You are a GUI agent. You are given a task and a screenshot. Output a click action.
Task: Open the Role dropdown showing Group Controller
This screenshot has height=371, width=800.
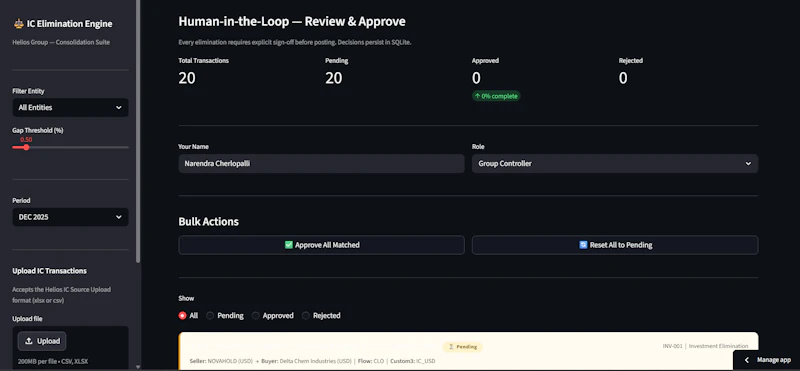(615, 164)
